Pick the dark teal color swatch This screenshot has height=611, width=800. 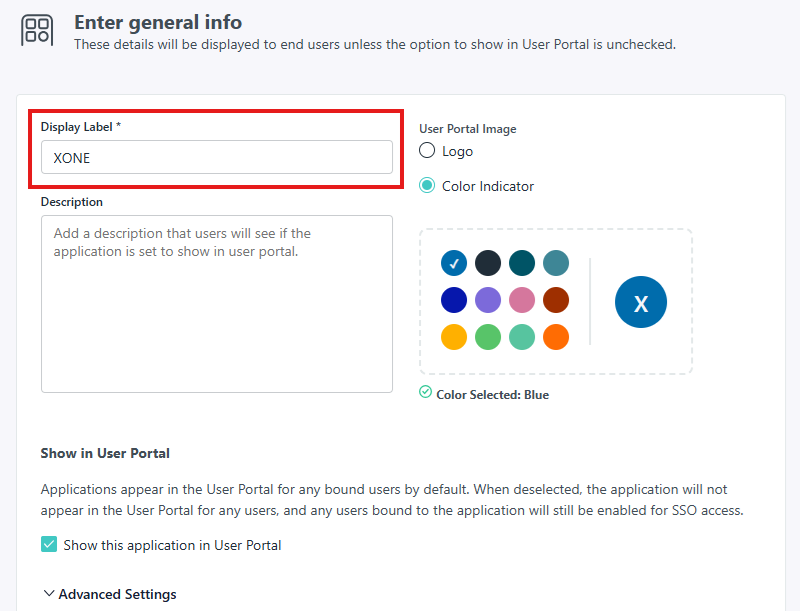(x=522, y=263)
